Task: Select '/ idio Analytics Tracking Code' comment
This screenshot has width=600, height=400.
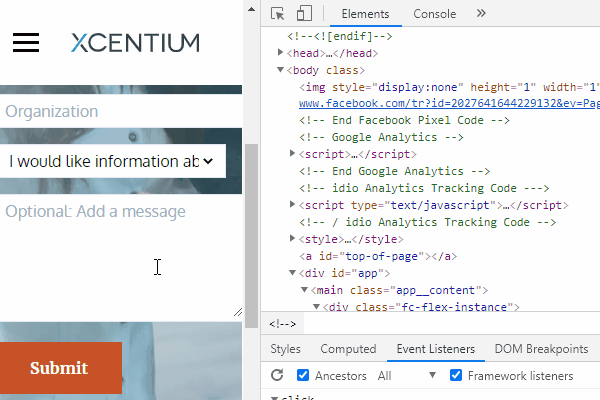Action: [427, 222]
